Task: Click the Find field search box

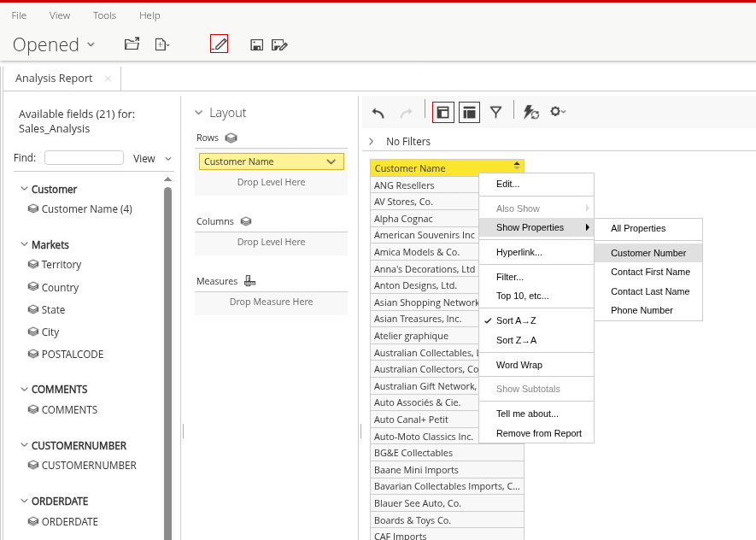Action: pyautogui.click(x=84, y=158)
